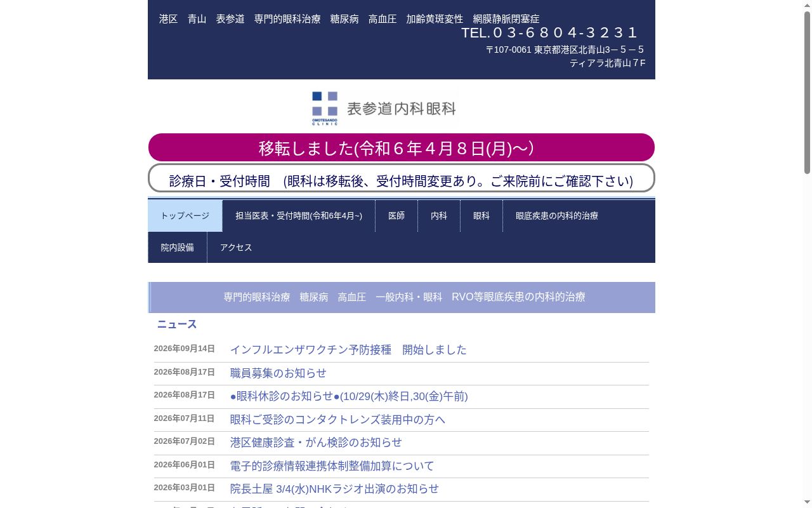Open the トップページ menu item
Viewport: 812px width, 508px height.
185,216
